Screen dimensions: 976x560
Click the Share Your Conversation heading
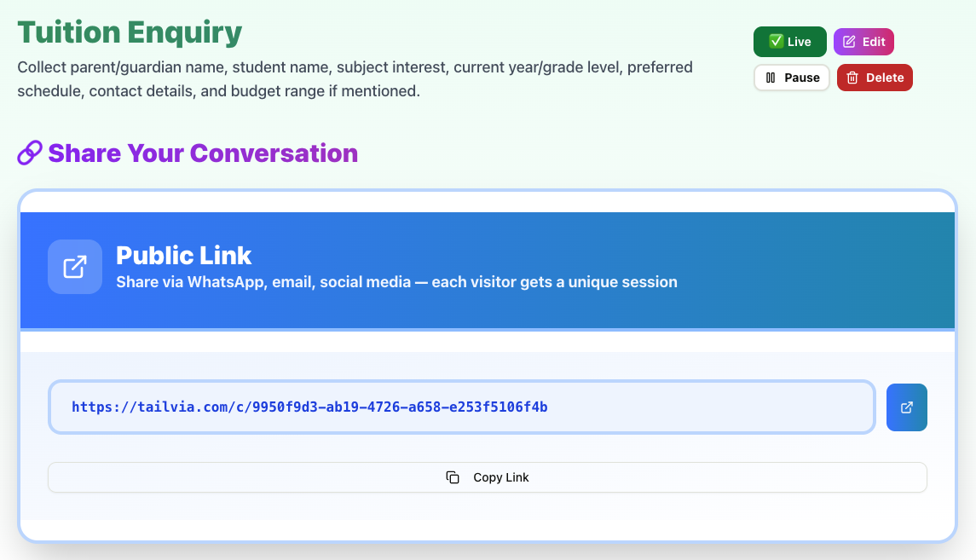[204, 152]
